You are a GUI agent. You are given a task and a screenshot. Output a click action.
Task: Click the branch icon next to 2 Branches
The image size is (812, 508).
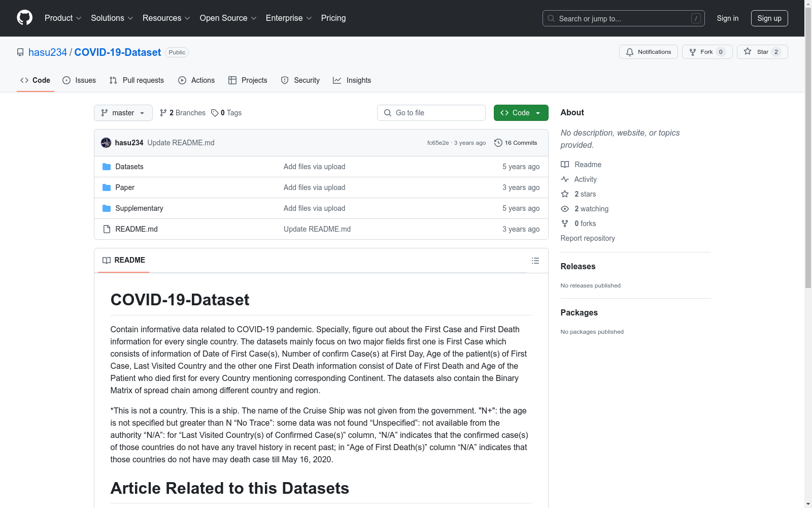pos(163,113)
